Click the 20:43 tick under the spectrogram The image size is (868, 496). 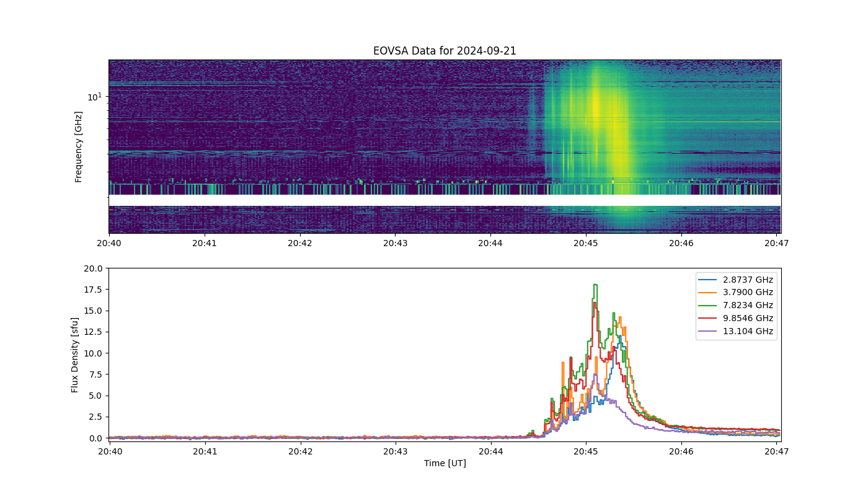395,244
